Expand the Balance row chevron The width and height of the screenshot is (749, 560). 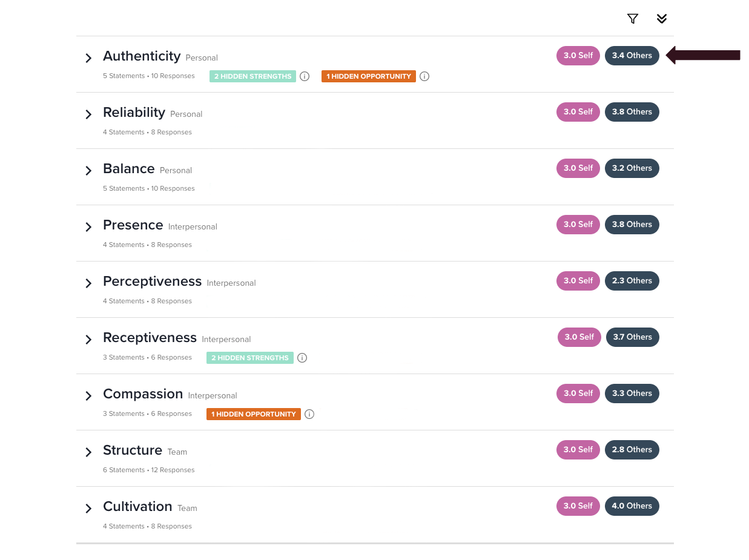(88, 171)
